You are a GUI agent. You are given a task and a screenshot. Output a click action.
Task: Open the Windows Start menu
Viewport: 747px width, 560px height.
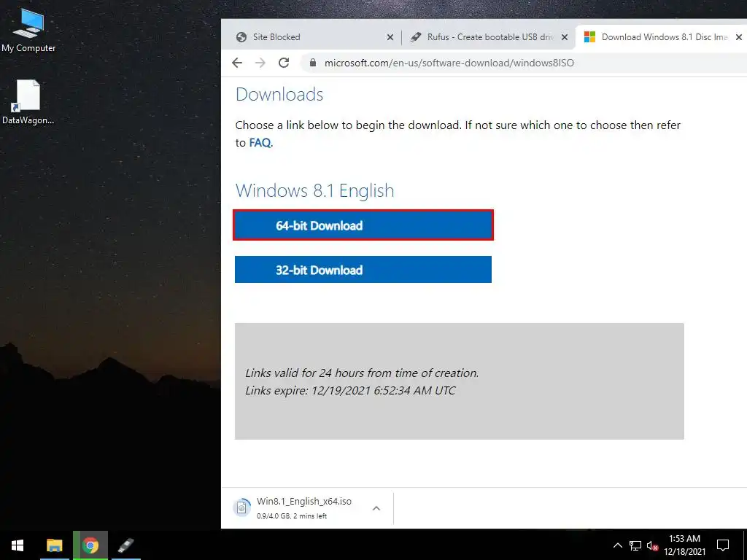tap(18, 545)
